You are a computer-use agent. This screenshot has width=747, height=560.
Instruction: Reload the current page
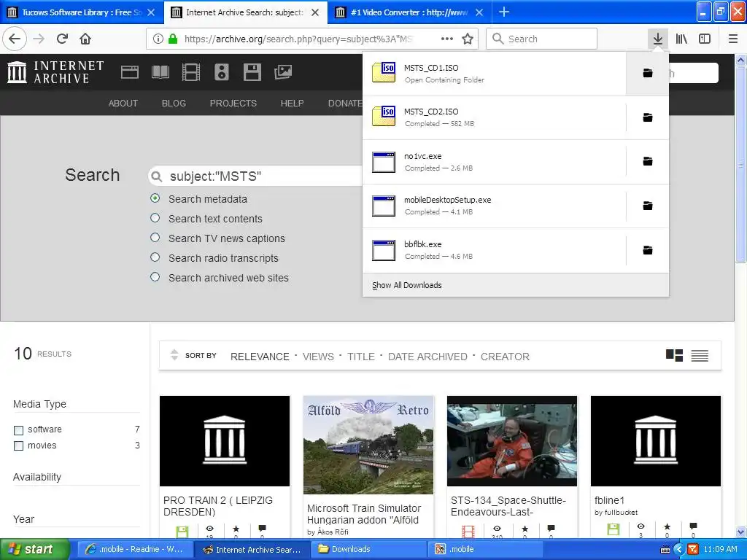click(x=63, y=39)
